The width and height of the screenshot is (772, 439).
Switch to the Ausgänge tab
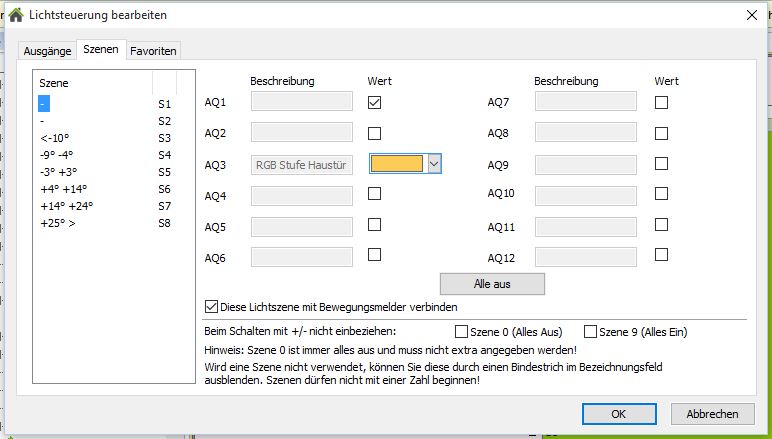47,50
